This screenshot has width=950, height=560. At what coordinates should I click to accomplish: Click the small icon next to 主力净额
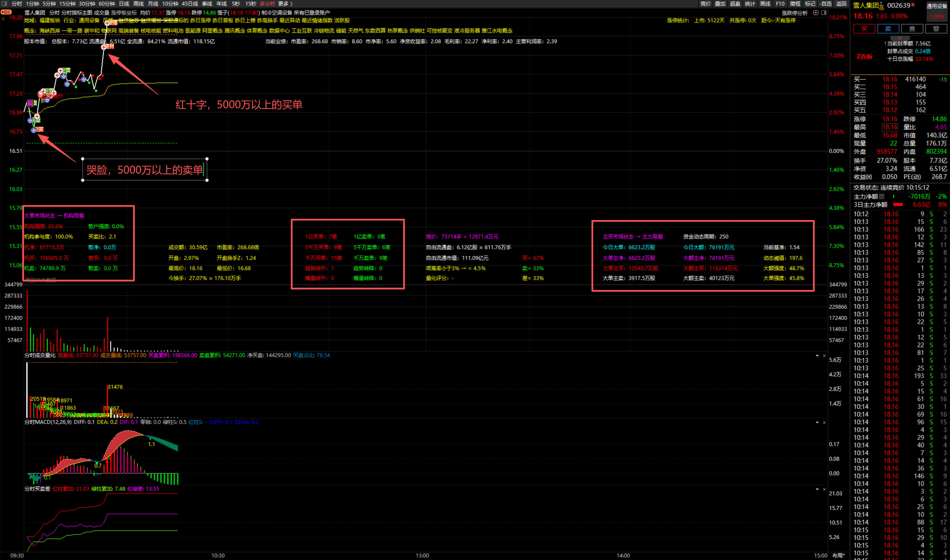(882, 197)
